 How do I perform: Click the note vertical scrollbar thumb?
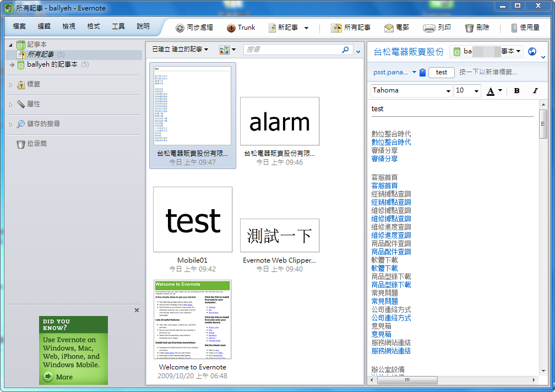tap(543, 124)
